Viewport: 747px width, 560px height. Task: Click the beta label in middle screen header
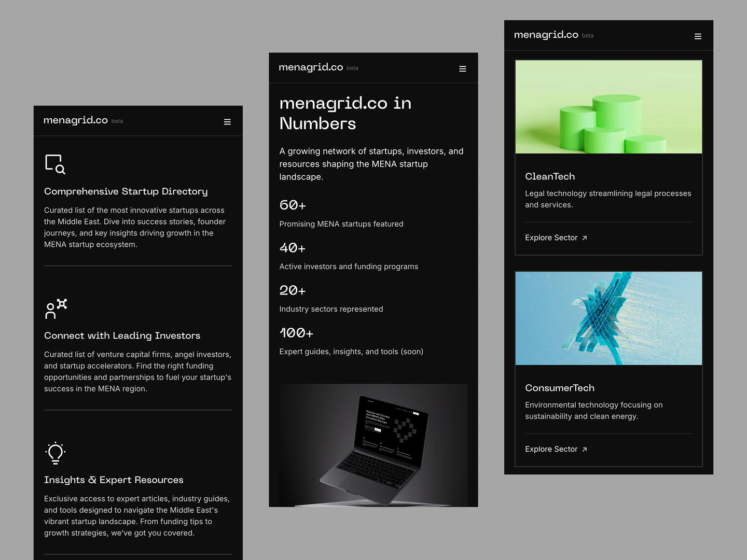[x=353, y=68]
